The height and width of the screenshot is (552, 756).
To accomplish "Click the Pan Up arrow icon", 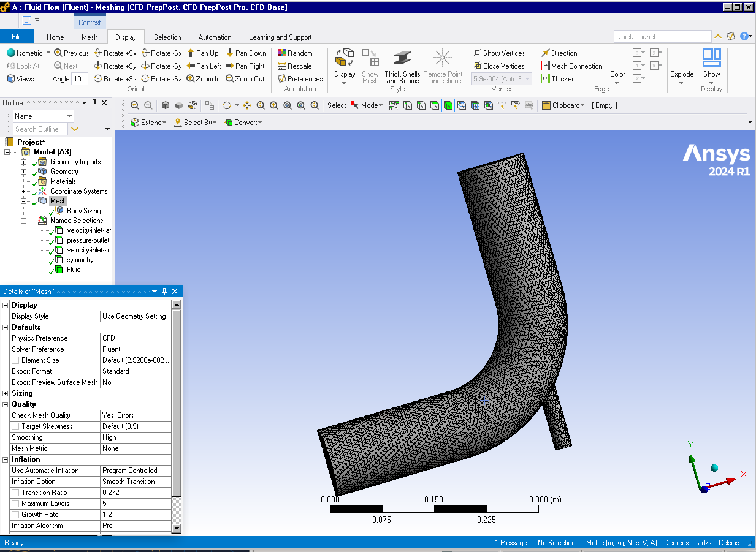I will pos(191,53).
